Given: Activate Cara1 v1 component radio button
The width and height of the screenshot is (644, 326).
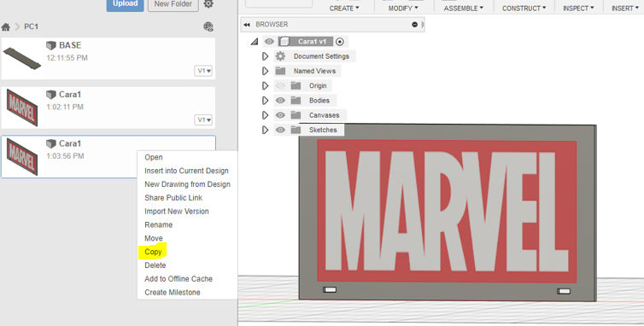Looking at the screenshot, I should pos(340,42).
